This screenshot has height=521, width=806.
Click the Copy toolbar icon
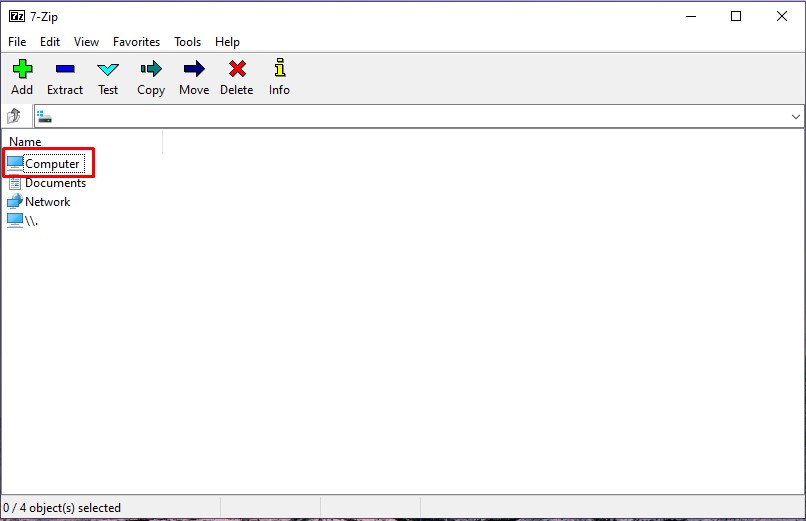(x=151, y=70)
